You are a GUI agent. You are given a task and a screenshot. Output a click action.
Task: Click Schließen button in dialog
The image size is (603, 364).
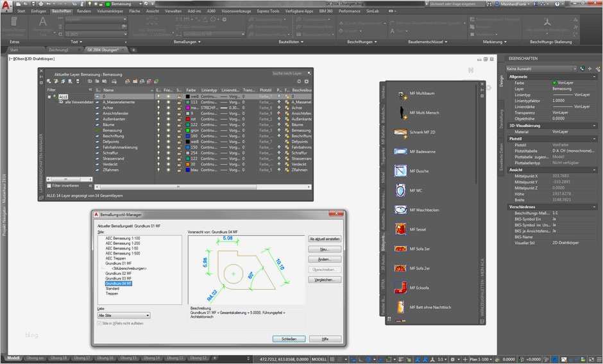(x=289, y=339)
